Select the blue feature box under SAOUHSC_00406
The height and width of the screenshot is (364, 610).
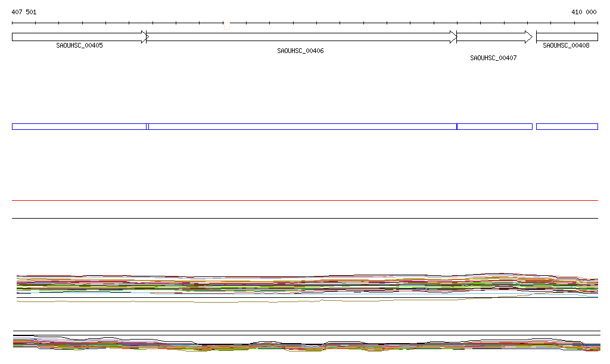pyautogui.click(x=302, y=126)
